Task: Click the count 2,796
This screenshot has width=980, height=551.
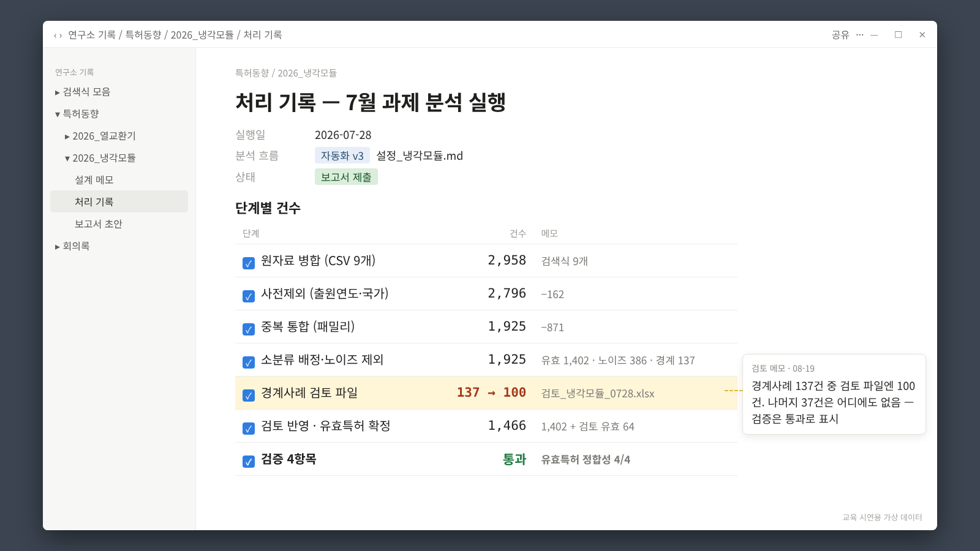Action: click(507, 293)
